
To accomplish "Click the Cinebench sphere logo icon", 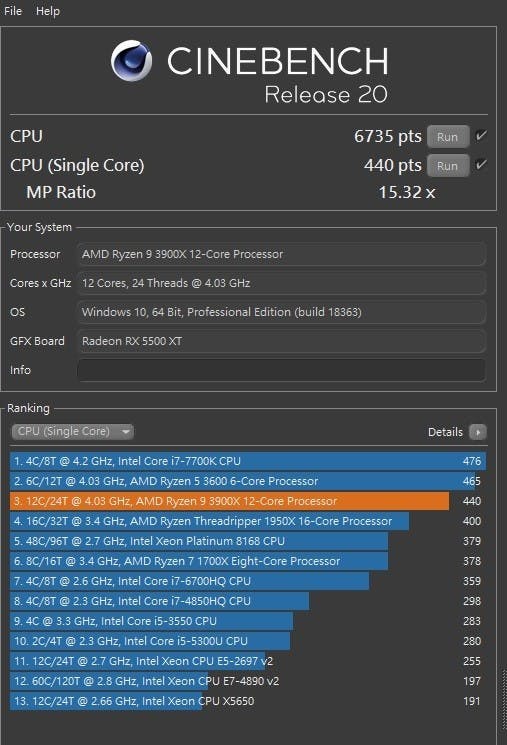I will (132, 61).
